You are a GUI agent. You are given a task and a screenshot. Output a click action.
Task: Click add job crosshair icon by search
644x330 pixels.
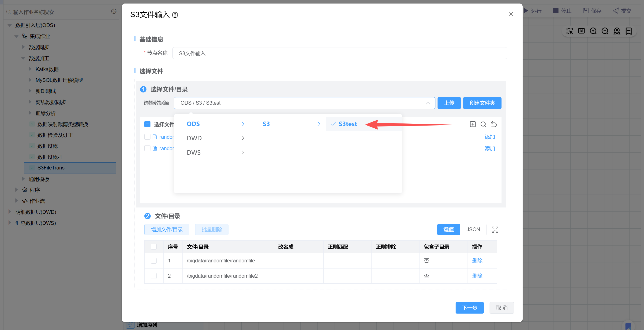point(114,11)
